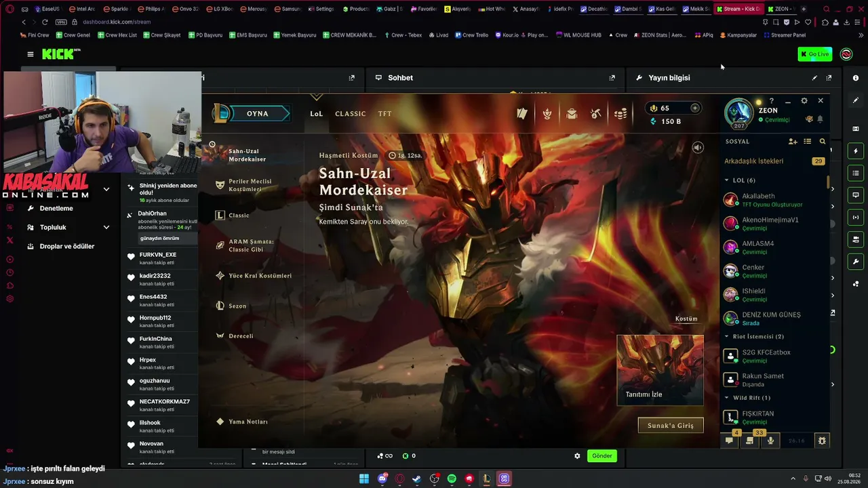Image resolution: width=868 pixels, height=488 pixels.
Task: Open the League client loot icon
Action: [x=521, y=114]
